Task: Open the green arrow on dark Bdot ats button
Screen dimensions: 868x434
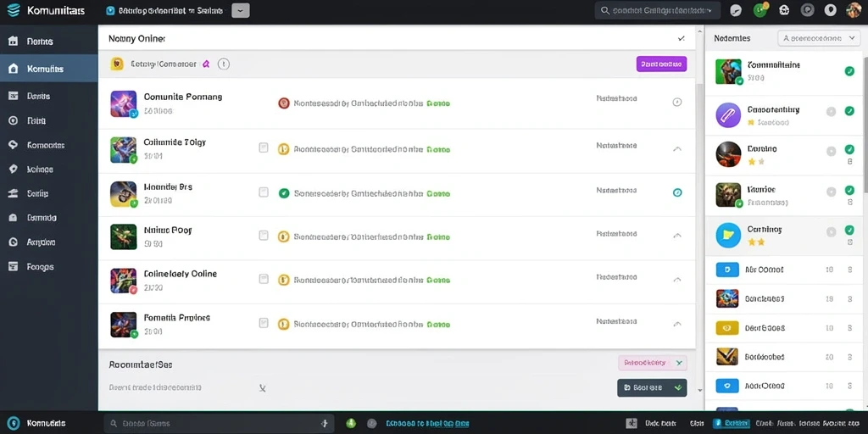Action: point(678,388)
